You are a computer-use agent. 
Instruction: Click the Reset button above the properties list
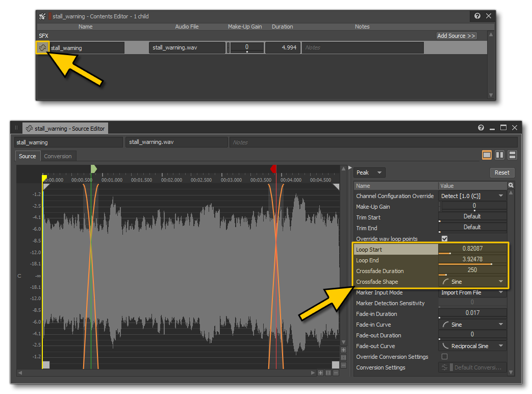502,172
